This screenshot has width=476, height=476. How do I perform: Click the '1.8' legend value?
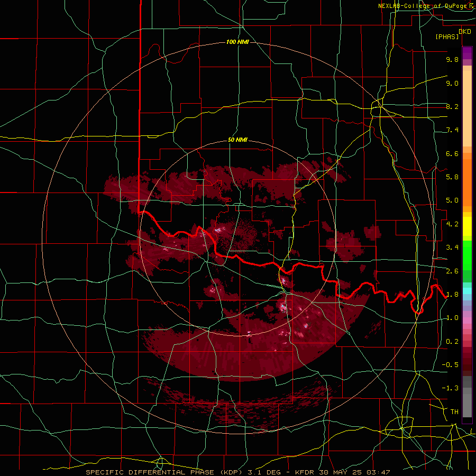tap(452, 295)
